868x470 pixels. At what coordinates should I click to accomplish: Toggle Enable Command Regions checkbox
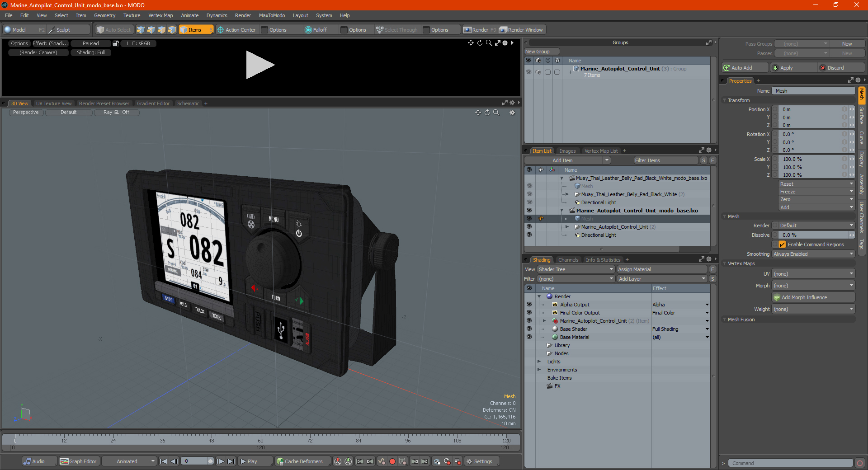(782, 244)
